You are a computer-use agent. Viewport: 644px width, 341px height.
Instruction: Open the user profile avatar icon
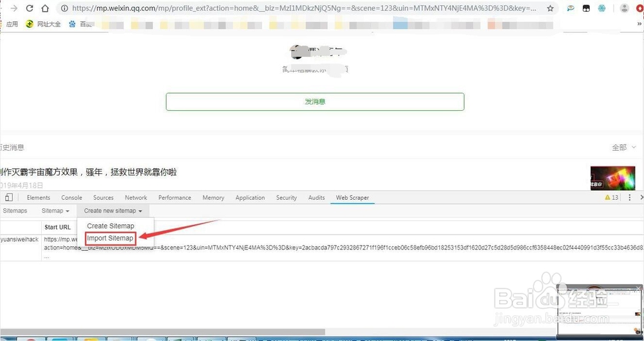coord(624,8)
